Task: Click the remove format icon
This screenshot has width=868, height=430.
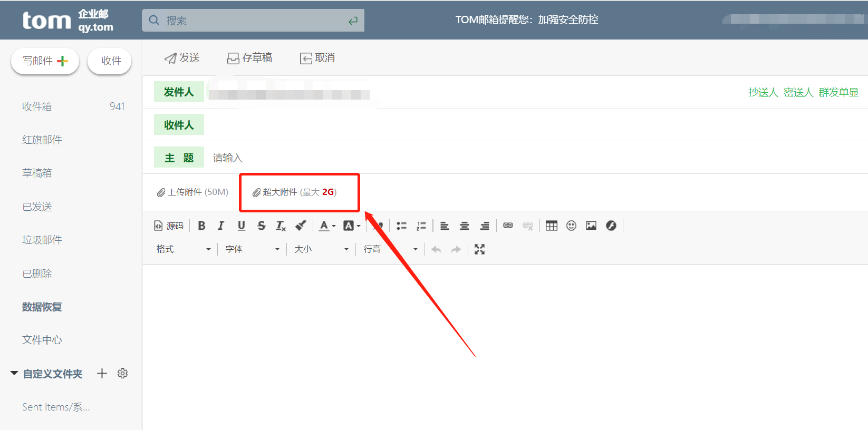Action: tap(281, 226)
